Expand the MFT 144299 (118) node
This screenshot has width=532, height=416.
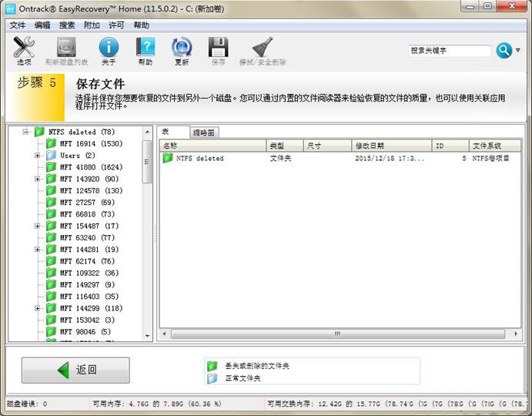(37, 308)
